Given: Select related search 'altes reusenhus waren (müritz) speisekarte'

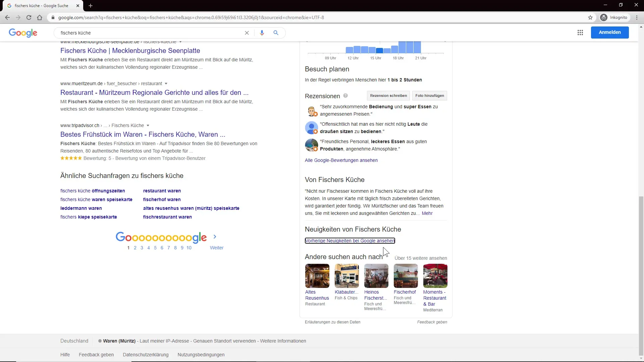Looking at the screenshot, I should [x=191, y=208].
